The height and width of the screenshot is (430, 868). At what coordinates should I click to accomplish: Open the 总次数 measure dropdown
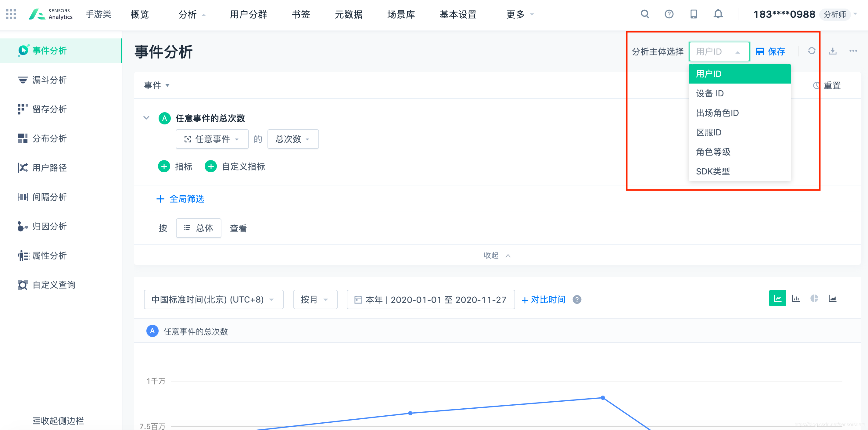point(293,139)
